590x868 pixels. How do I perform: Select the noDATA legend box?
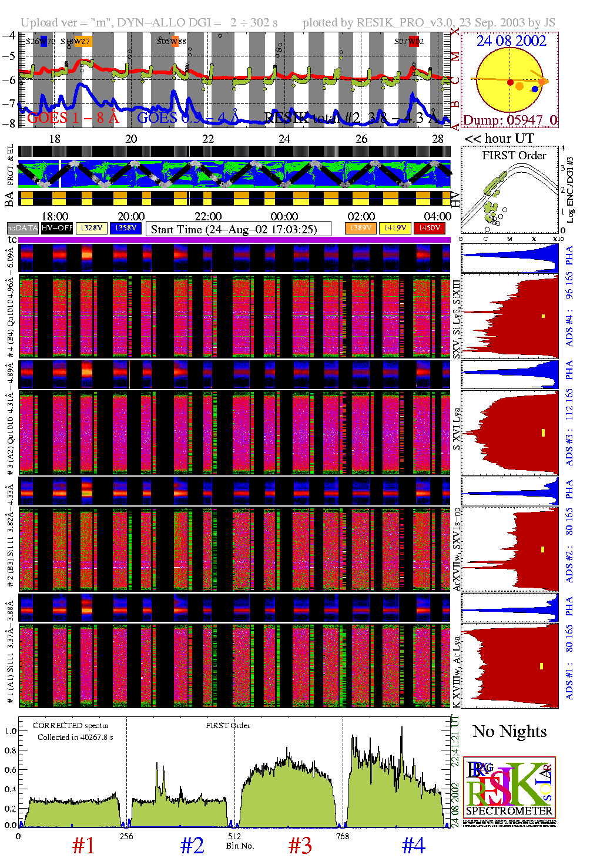click(x=23, y=228)
